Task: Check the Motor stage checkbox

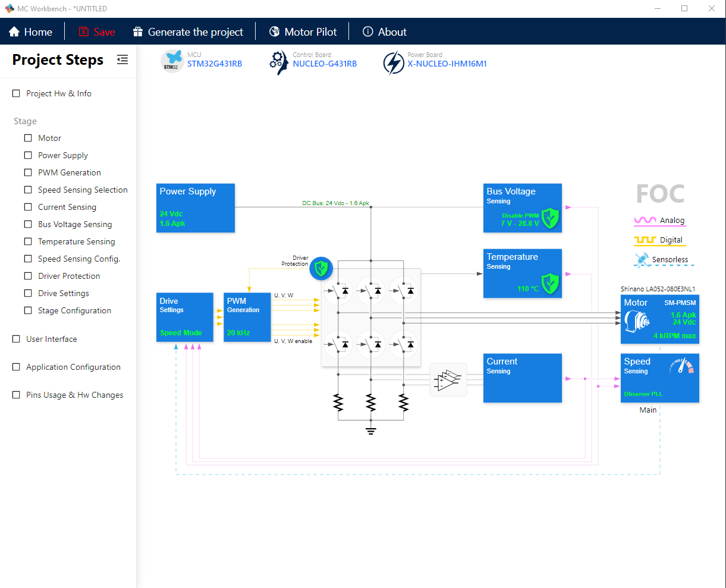Action: click(28, 138)
